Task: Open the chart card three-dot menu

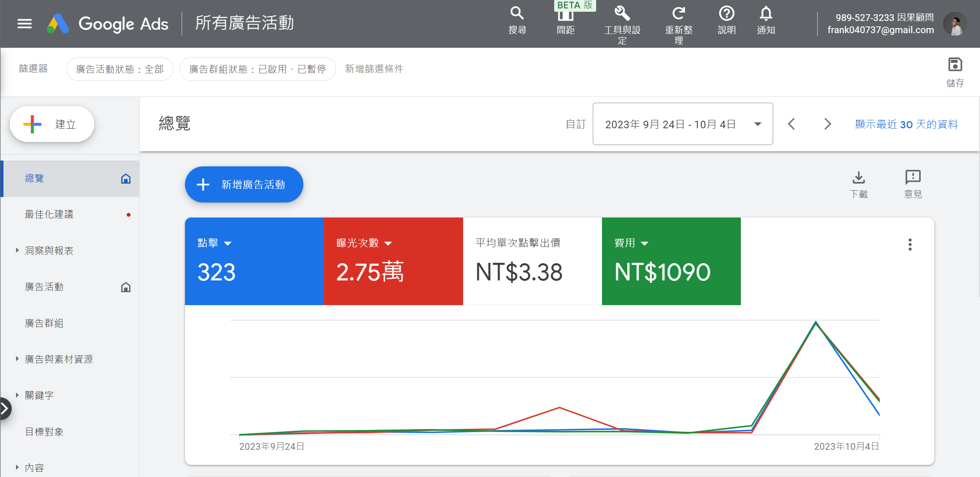Action: [910, 244]
